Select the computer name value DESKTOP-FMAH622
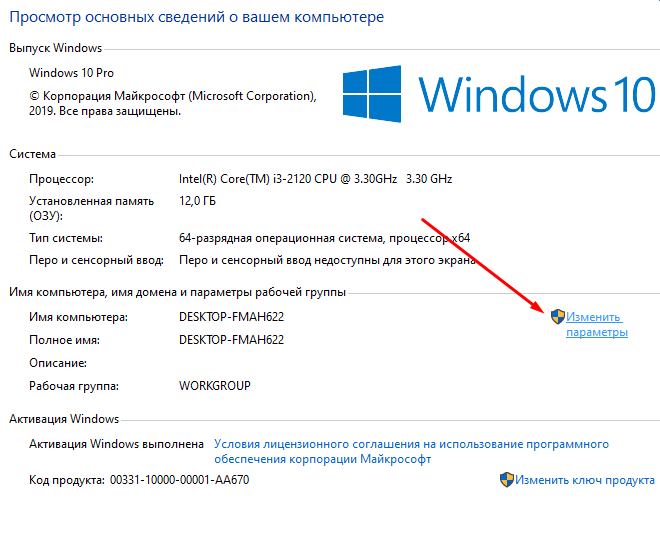 pyautogui.click(x=232, y=316)
